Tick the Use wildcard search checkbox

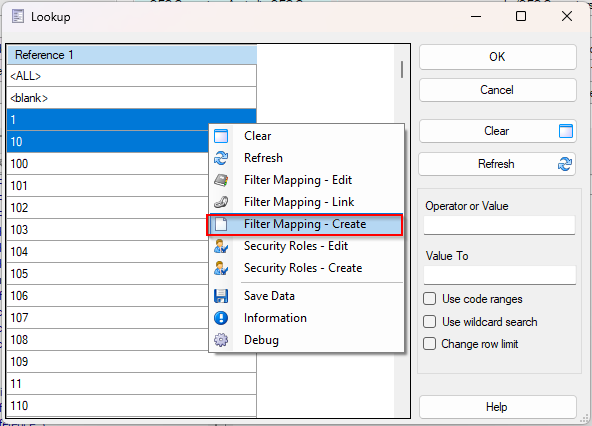coord(429,322)
